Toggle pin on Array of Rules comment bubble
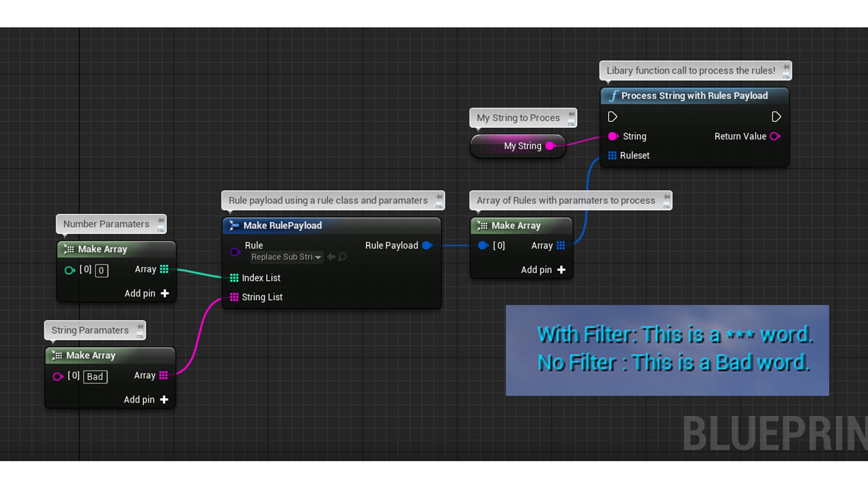Screen dimensions: 868x488 pos(666,197)
